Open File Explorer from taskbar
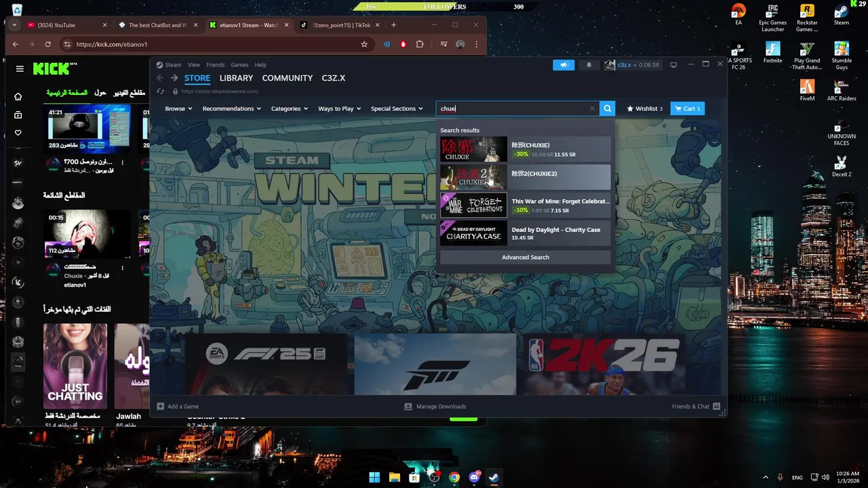This screenshot has height=488, width=868. click(x=394, y=477)
